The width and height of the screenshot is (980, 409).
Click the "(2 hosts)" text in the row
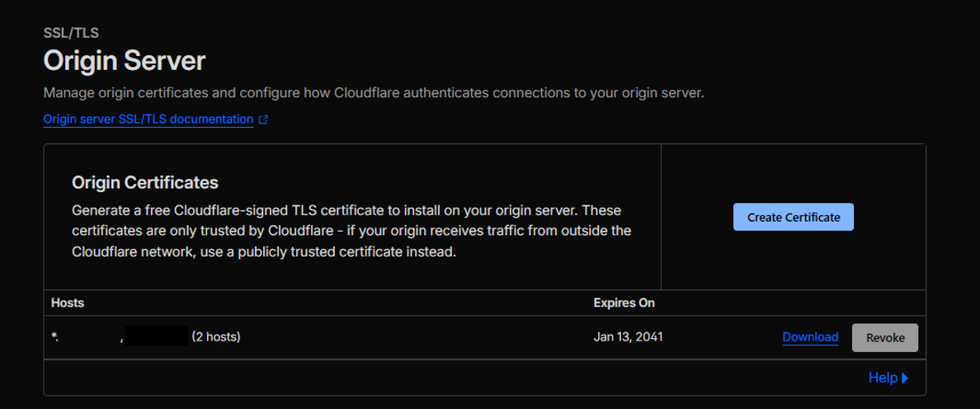tap(215, 336)
